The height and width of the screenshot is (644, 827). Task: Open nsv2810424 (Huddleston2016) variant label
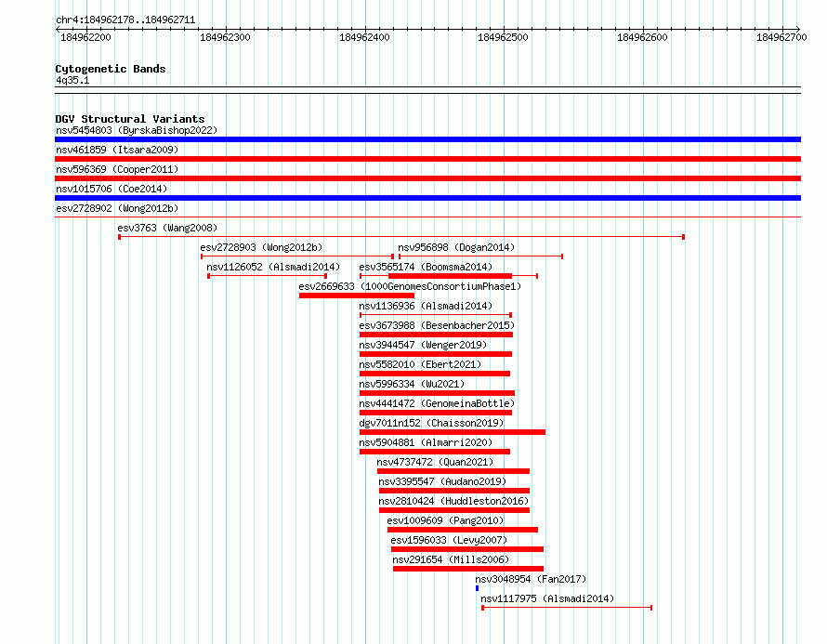tap(453, 501)
